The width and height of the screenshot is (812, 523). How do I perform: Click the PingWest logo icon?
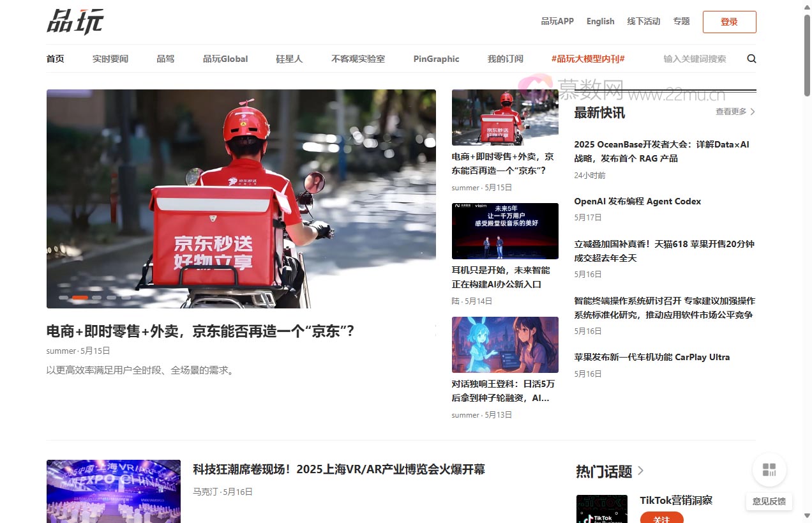[x=75, y=22]
